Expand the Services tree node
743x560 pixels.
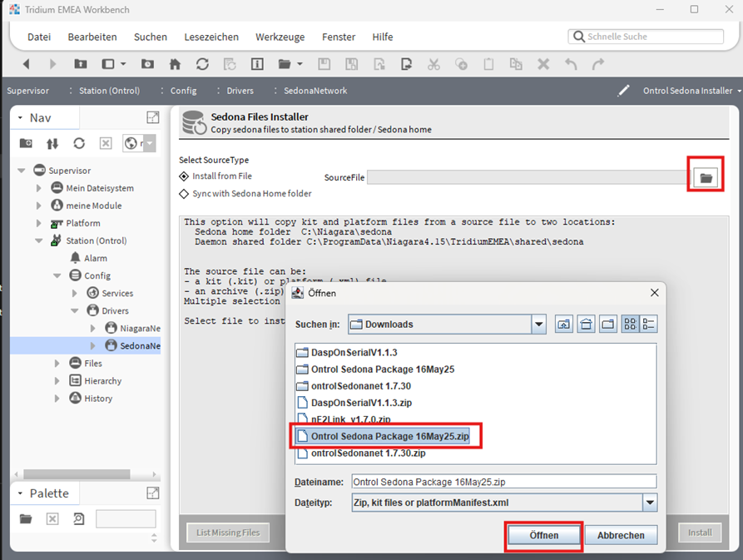coord(74,293)
